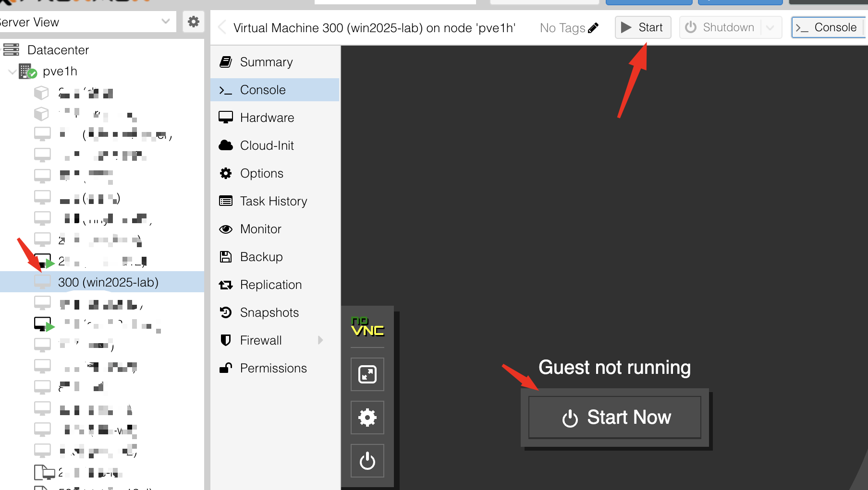Select VM 300 (win2025-lab)

click(x=108, y=282)
